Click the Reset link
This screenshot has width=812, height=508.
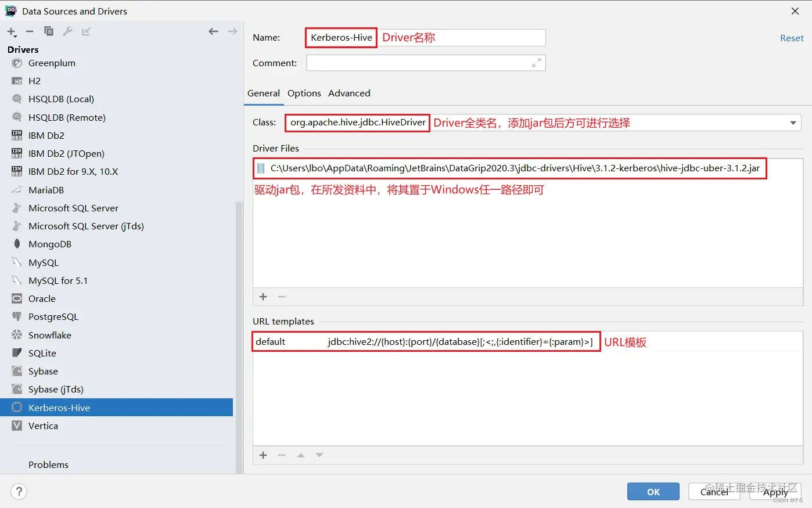(x=792, y=38)
